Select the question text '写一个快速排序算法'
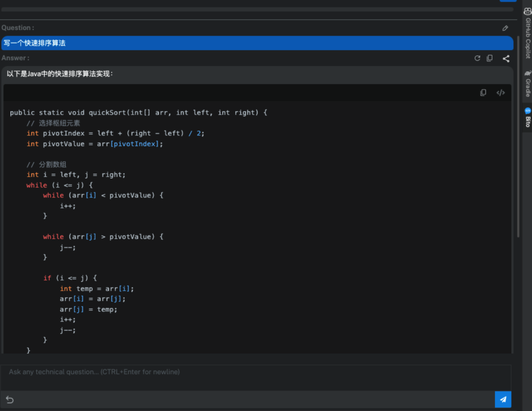Image resolution: width=532 pixels, height=411 pixels. [34, 43]
